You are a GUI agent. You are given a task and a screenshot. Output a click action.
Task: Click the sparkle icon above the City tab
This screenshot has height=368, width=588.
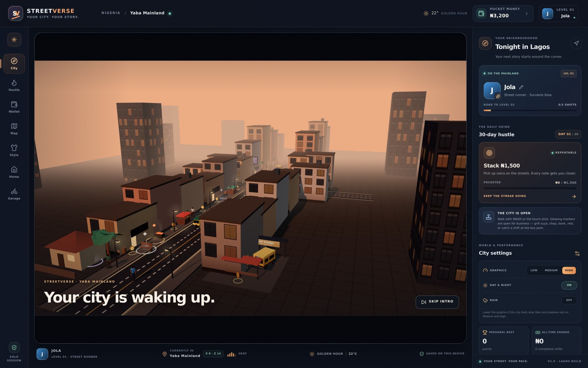(x=14, y=39)
